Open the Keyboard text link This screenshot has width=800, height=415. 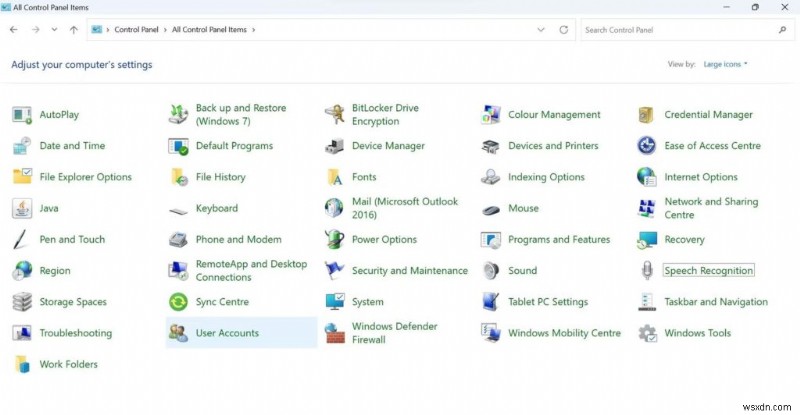point(217,208)
